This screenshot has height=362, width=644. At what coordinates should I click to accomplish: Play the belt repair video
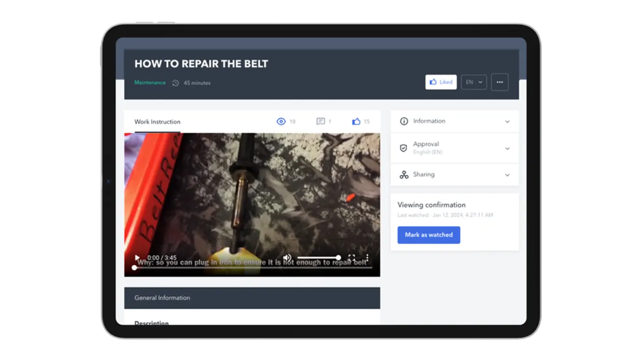[x=137, y=257]
